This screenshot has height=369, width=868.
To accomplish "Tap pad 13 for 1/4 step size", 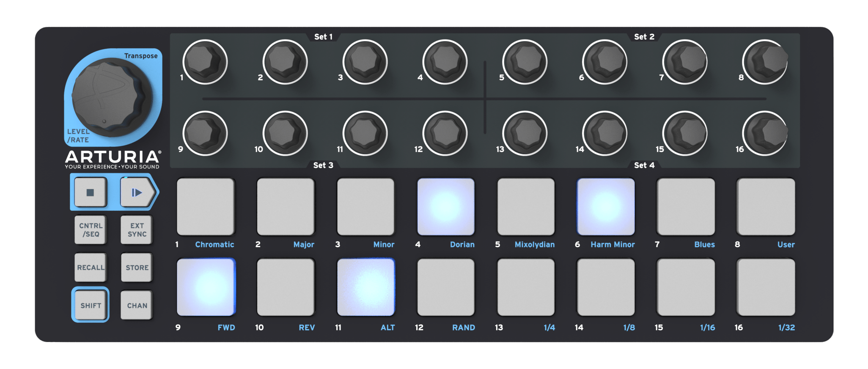I will tap(526, 287).
